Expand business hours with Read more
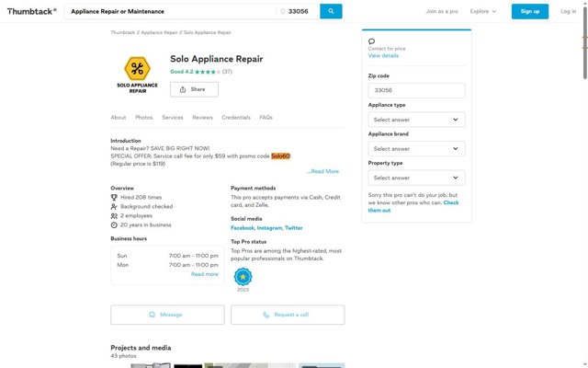588x368 pixels. 204,274
